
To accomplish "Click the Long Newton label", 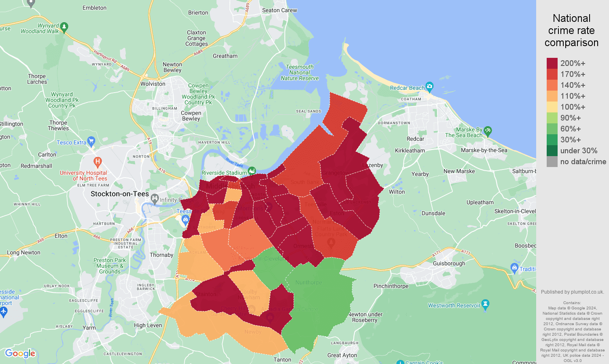I will coord(23,252).
